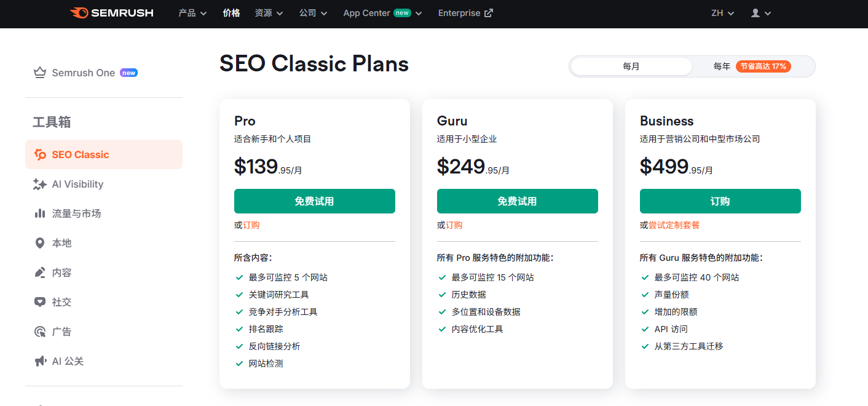Click the Content pencil icon
The image size is (868, 406).
click(x=40, y=273)
